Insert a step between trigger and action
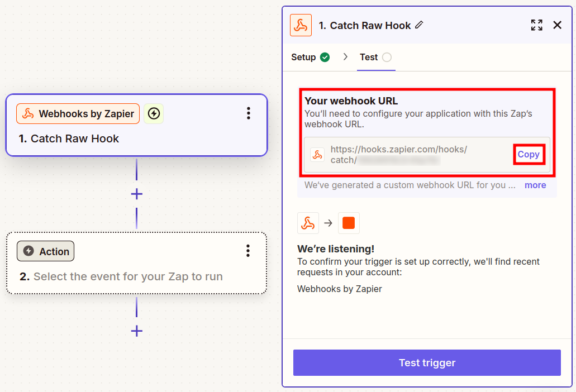Viewport: 576px width, 392px height. (x=137, y=194)
